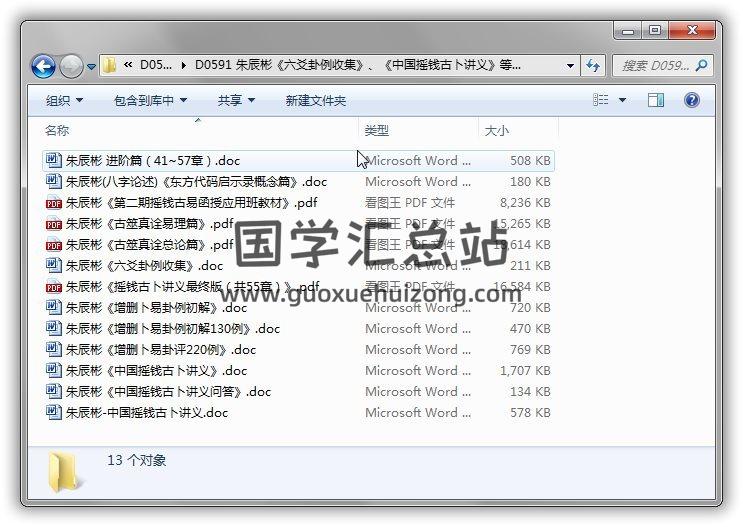Select file name 朱辰彬-中国摇钱古卜讲义.doc

pos(147,413)
